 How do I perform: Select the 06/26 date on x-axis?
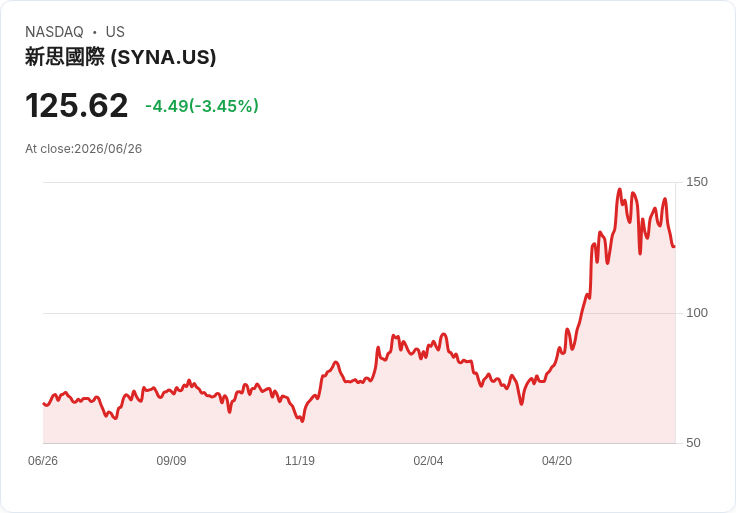coord(43,461)
